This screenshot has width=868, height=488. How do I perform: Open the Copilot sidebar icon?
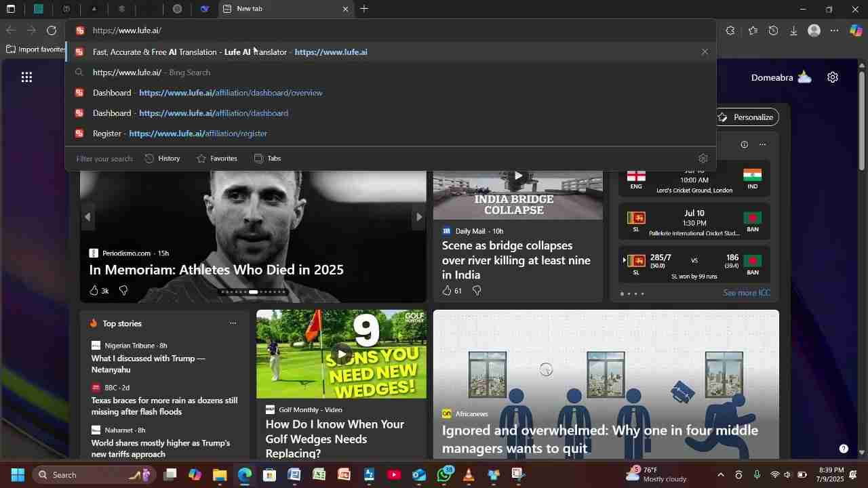(x=856, y=30)
